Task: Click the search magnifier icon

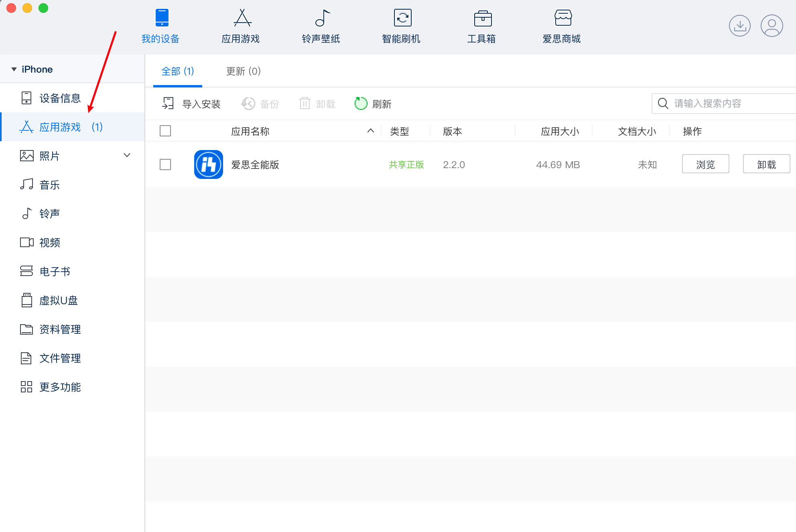Action: [663, 104]
